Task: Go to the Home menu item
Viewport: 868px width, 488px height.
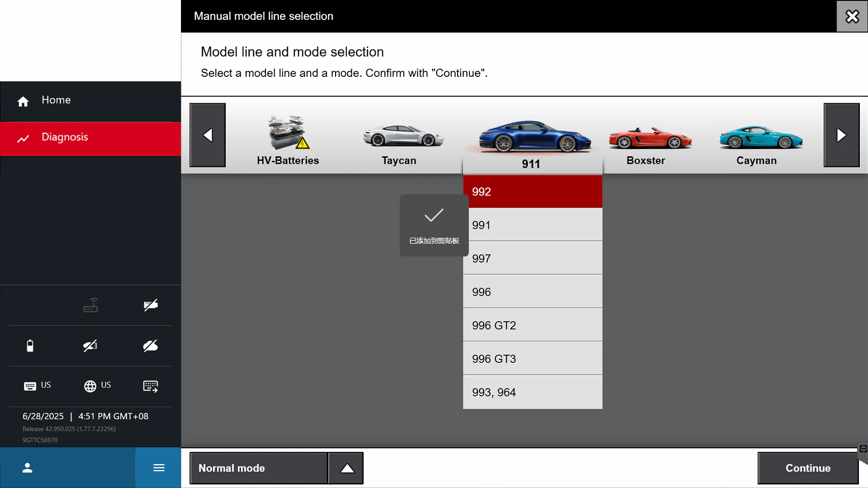Action: click(x=56, y=100)
